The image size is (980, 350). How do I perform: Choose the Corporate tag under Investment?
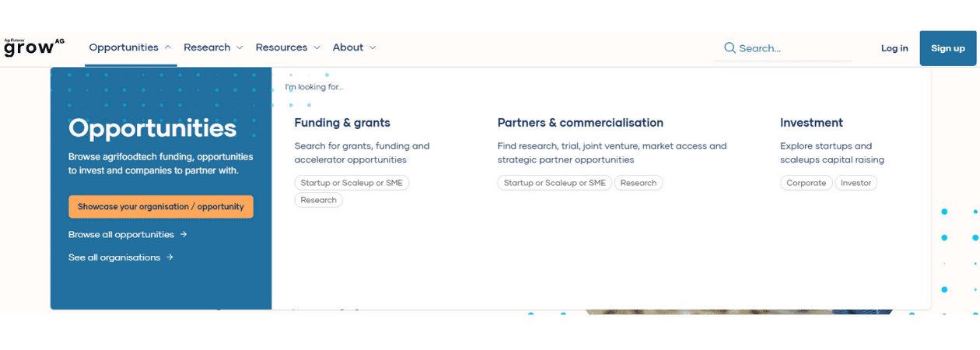(x=806, y=183)
